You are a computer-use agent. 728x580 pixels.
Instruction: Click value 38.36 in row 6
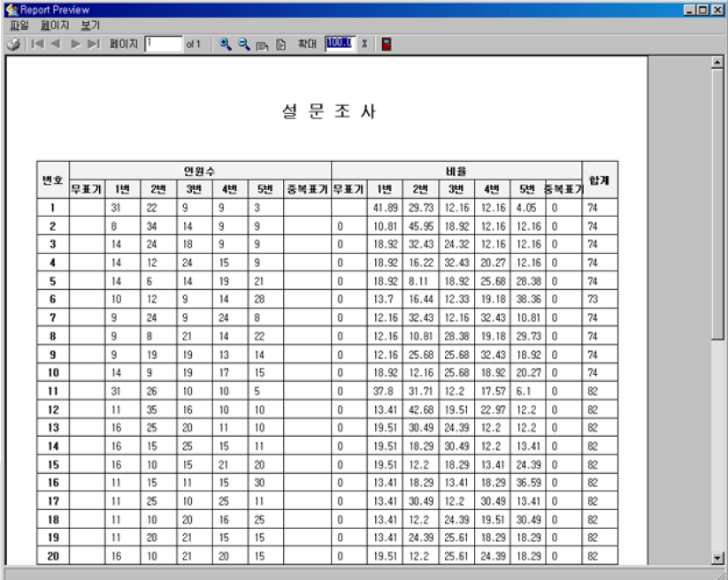[528, 299]
